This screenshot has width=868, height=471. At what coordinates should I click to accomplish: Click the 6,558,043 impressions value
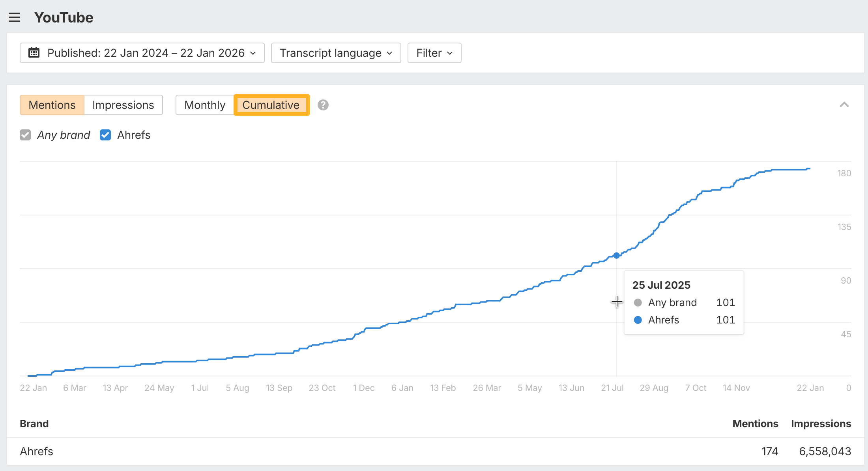(825, 451)
